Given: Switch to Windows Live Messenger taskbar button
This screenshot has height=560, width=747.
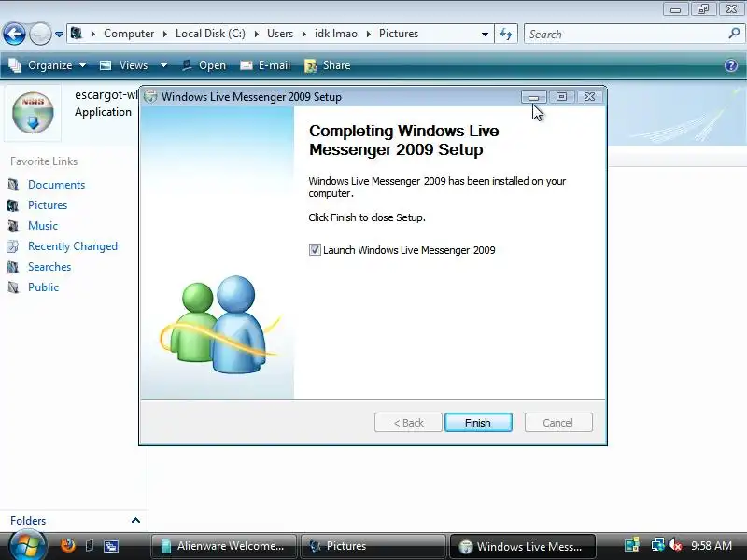Looking at the screenshot, I should [x=523, y=546].
